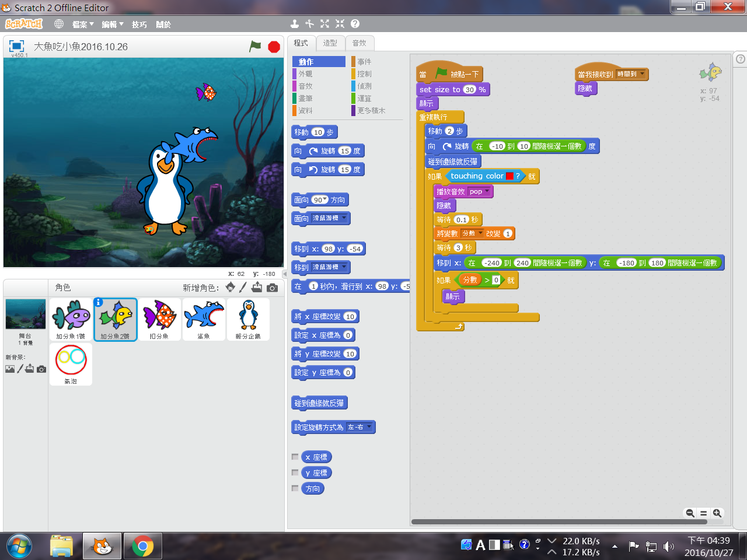Image resolution: width=747 pixels, height=560 pixels.
Task: Select the duplicate stamp tool in toolbar
Action: (295, 24)
